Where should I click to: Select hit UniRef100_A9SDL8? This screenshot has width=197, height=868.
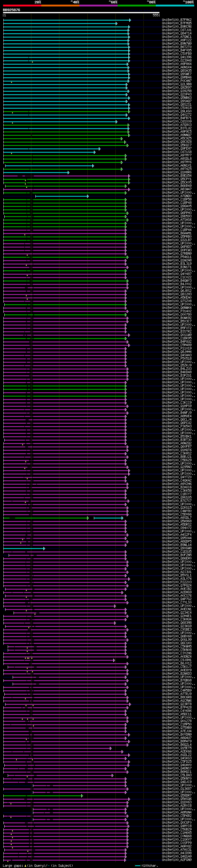pyautogui.click(x=177, y=159)
